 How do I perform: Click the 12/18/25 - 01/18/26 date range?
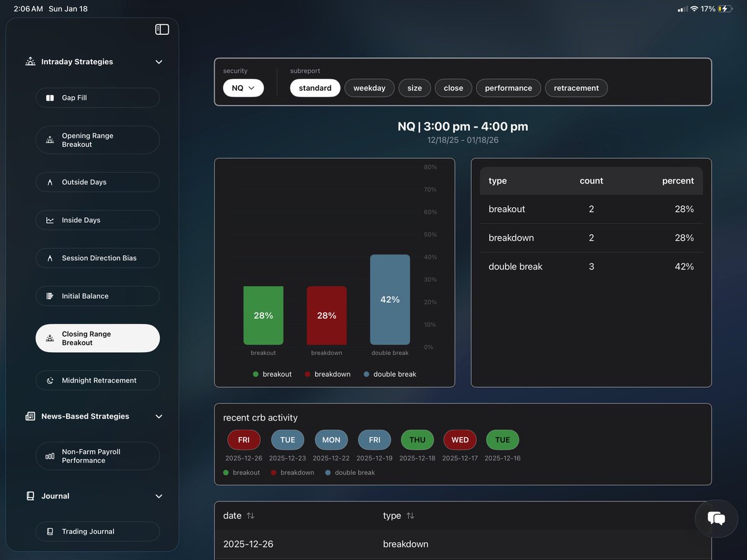[463, 140]
